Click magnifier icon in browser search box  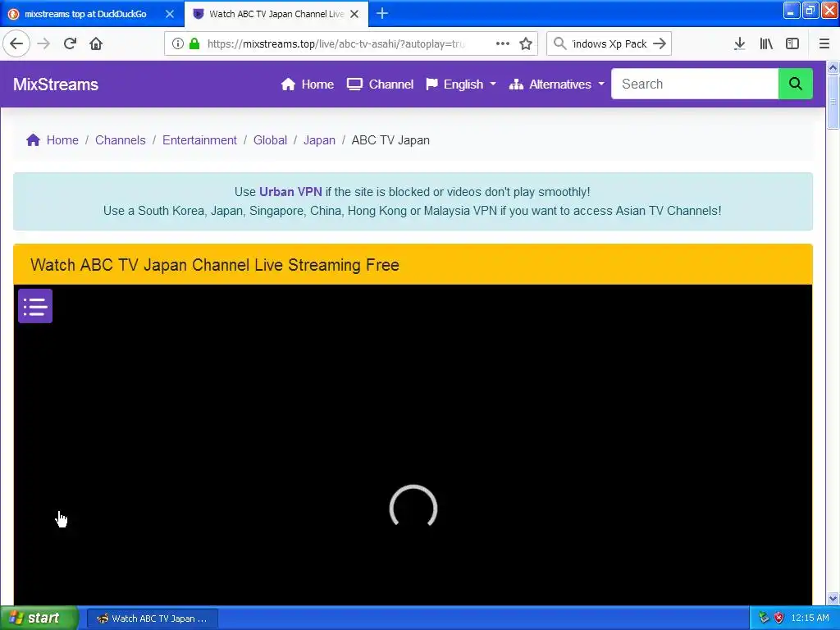click(x=559, y=43)
